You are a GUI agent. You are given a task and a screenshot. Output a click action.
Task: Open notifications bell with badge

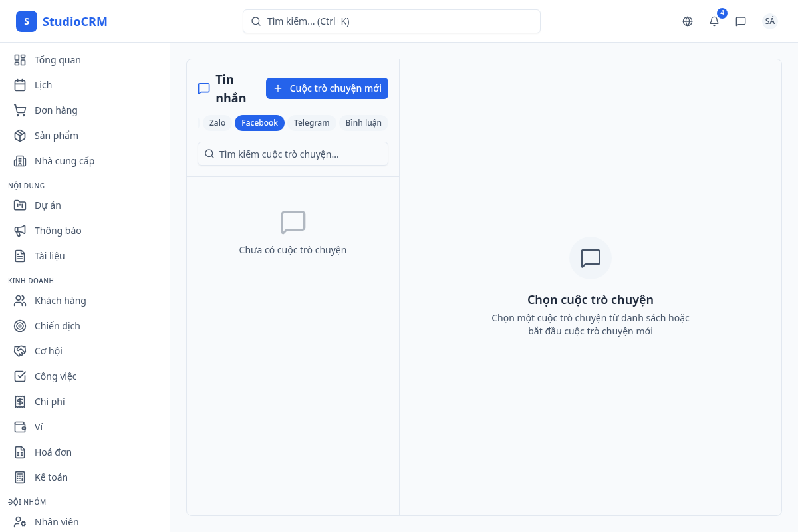point(714,21)
